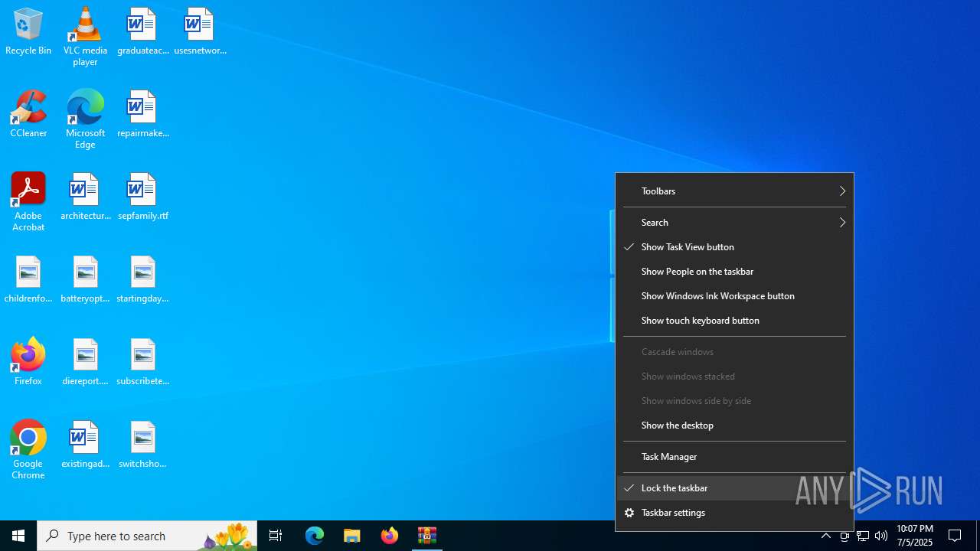
Task: Show hidden icons in system tray
Action: [826, 536]
